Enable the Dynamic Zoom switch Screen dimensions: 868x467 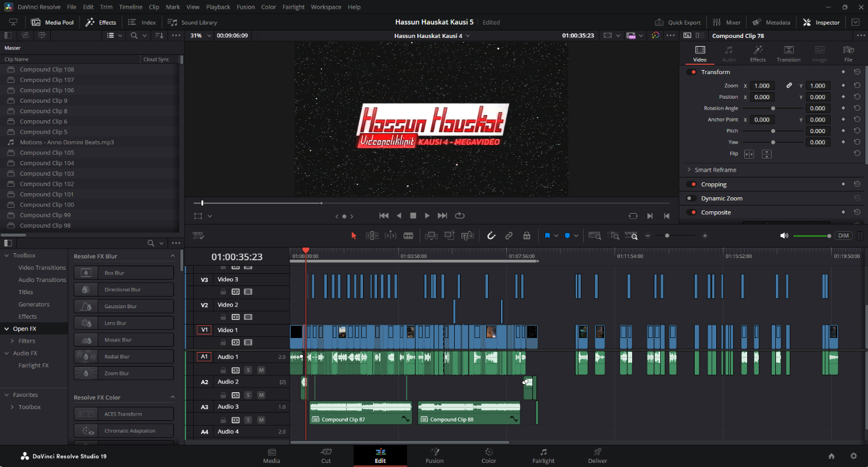pyautogui.click(x=692, y=198)
